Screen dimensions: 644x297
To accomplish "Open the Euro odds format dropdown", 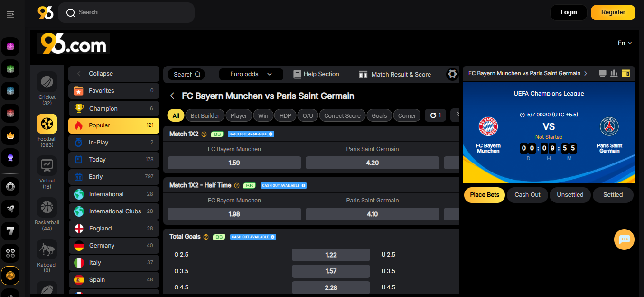I will tap(251, 74).
